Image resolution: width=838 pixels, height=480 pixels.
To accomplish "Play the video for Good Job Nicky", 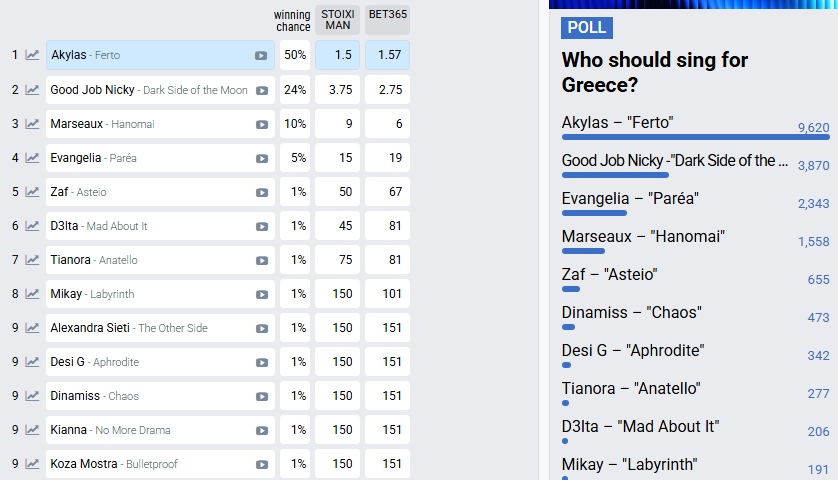I will (262, 90).
